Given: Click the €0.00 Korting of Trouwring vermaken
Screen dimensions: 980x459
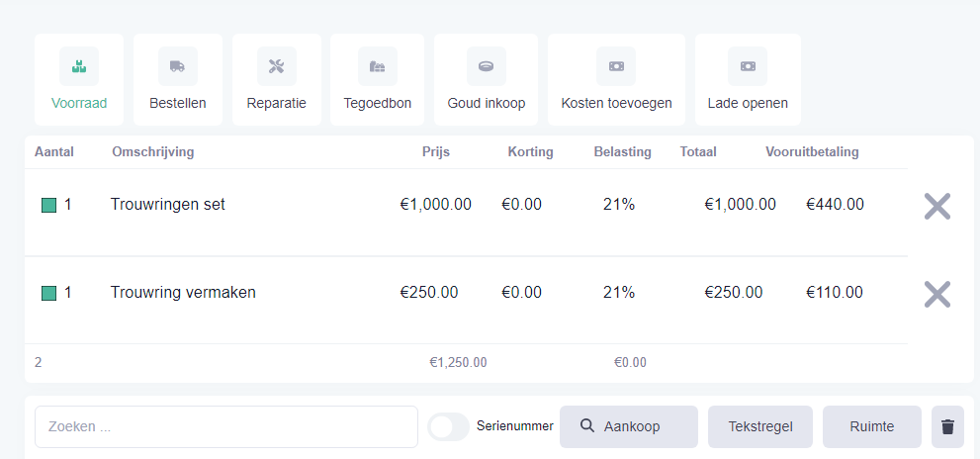Looking at the screenshot, I should [x=521, y=293].
